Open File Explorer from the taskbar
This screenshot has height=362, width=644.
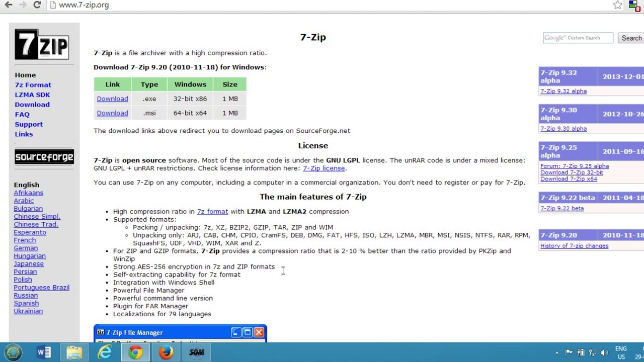click(x=74, y=352)
